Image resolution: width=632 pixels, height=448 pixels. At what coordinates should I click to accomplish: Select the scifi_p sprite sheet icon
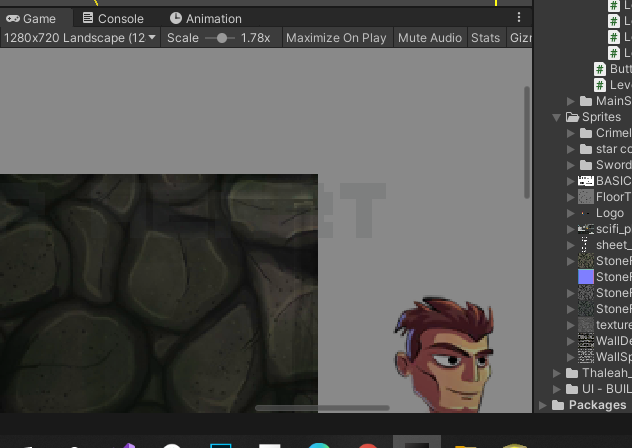586,229
